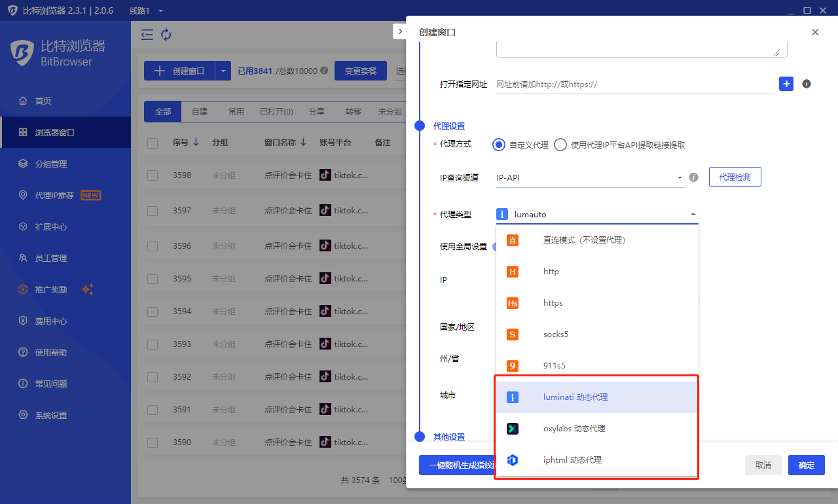Click the refresh icon in top toolbar

click(x=166, y=35)
